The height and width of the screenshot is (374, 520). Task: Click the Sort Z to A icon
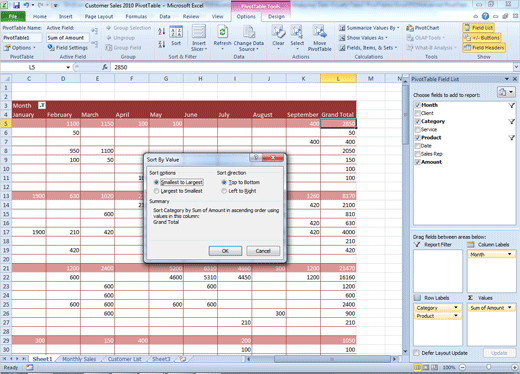162,44
